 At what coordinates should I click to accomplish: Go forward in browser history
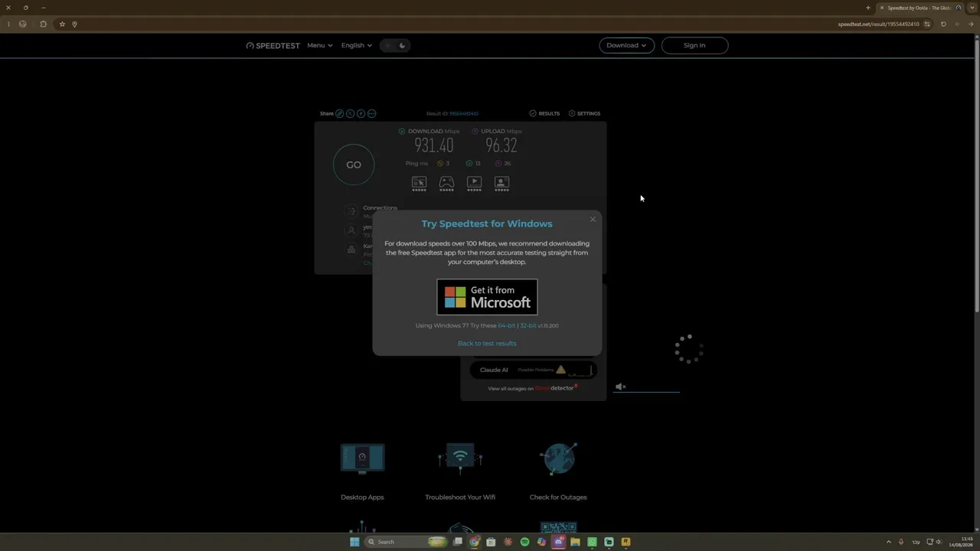click(957, 24)
